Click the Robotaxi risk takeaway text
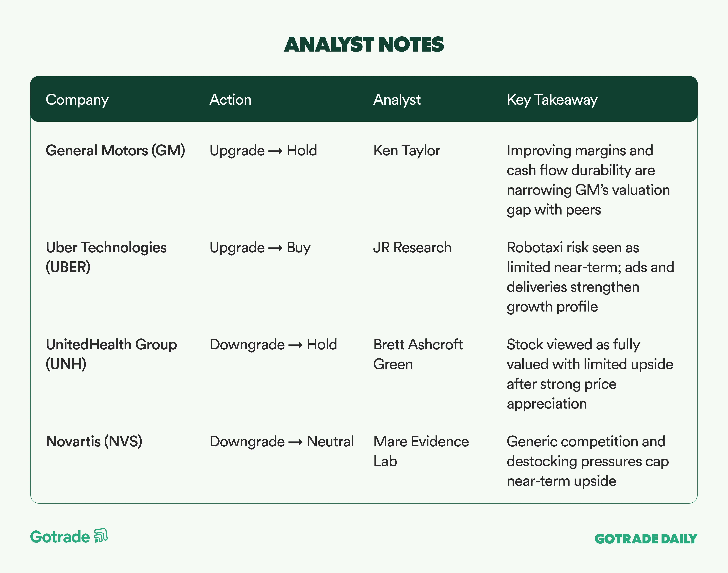The image size is (728, 573). 590,277
